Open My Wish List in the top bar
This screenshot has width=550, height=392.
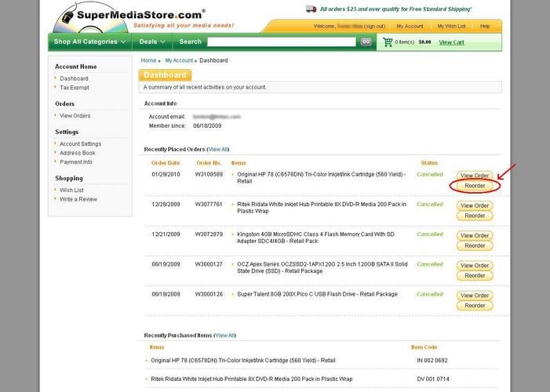tap(451, 27)
